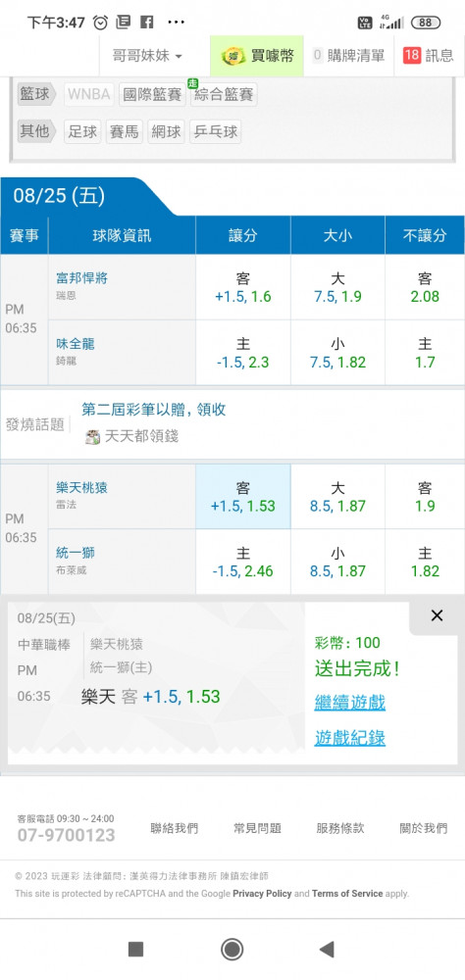The image size is (465, 980).
Task: Click the 繼續遊戲 link
Action: pos(350,702)
